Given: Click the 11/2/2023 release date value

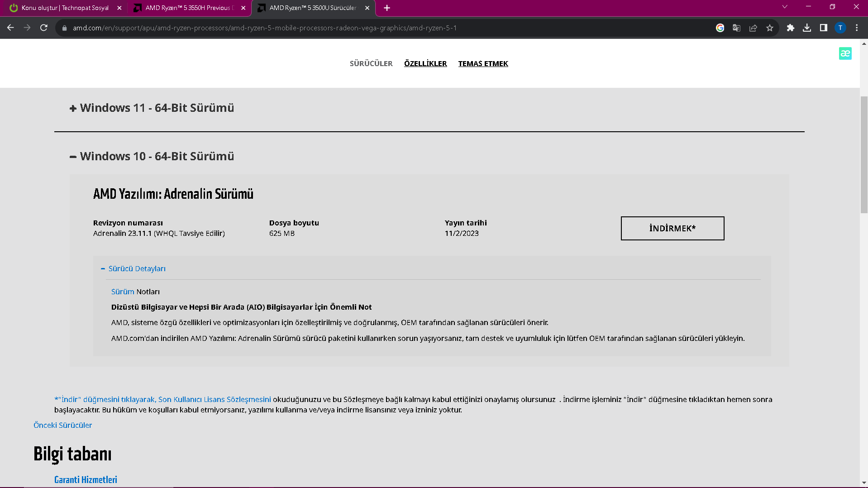Looking at the screenshot, I should click(462, 234).
